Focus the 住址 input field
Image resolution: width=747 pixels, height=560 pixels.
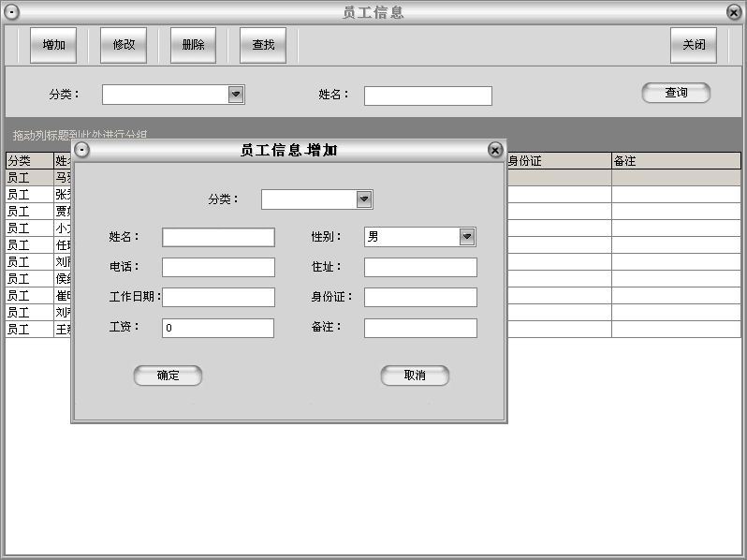click(x=420, y=268)
